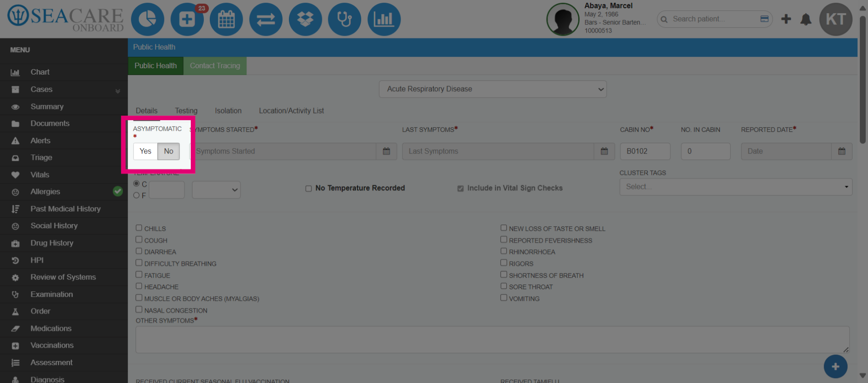Click the Drug History icon
Viewport: 868px width, 383px height.
tap(15, 243)
